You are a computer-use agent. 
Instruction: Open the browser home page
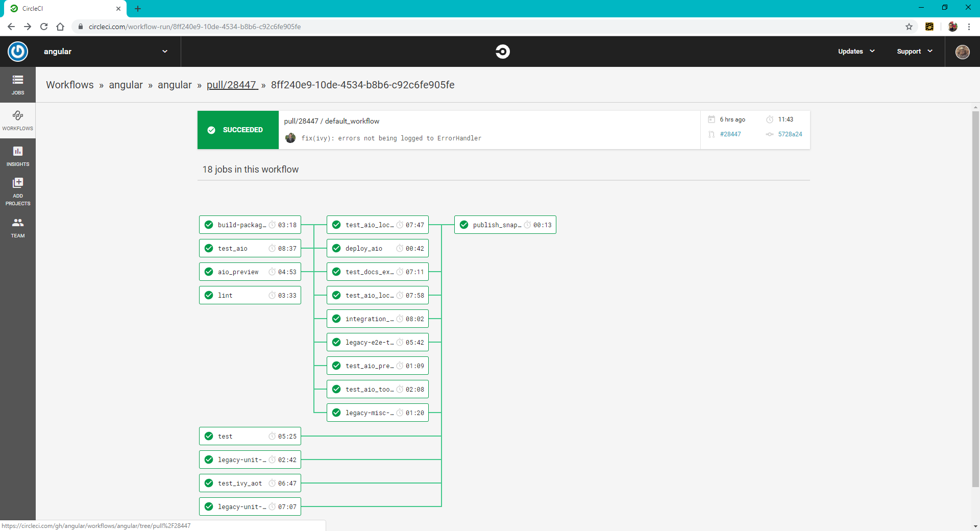(x=60, y=27)
